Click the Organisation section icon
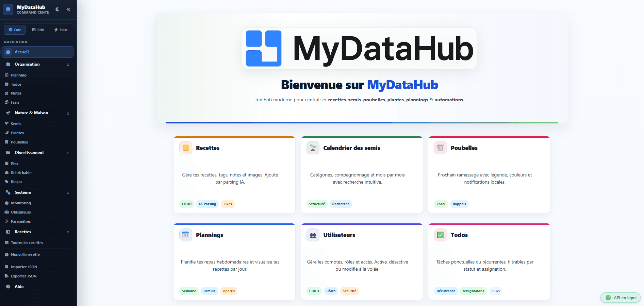This screenshot has width=644, height=306. (8, 64)
